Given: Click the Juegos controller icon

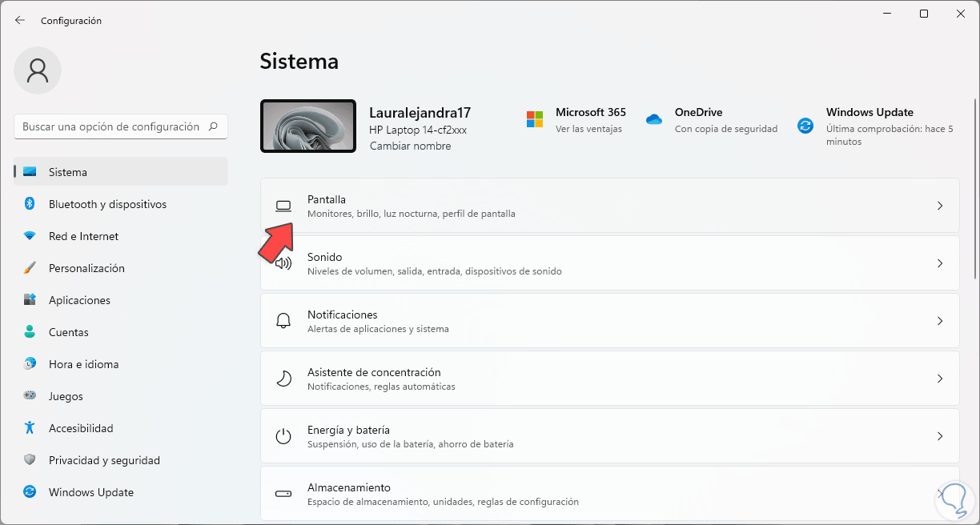Looking at the screenshot, I should pyautogui.click(x=30, y=396).
